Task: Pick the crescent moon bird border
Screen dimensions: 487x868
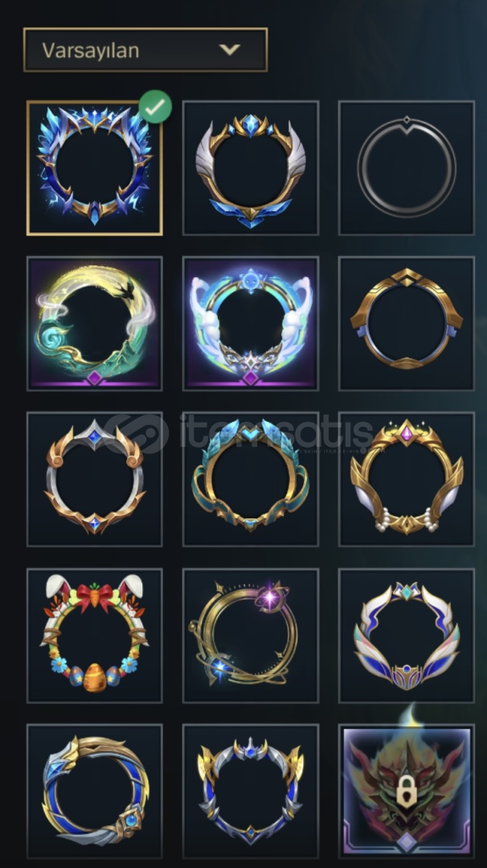Action: [x=95, y=324]
